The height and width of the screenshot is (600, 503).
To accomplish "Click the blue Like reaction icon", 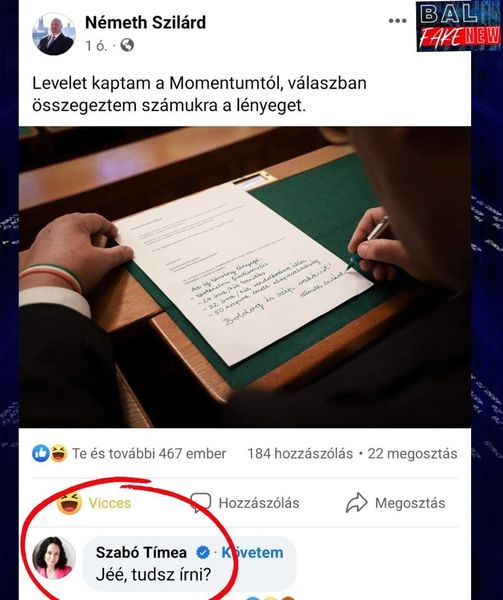I will (x=41, y=453).
